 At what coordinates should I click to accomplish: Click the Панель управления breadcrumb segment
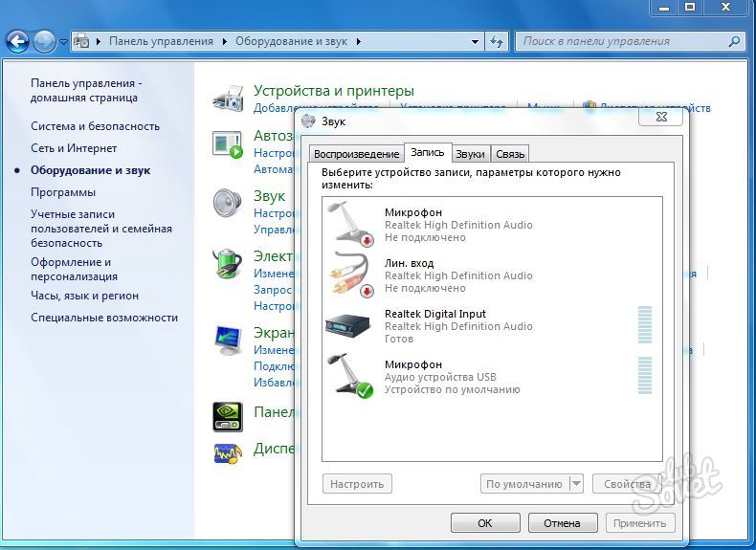161,41
